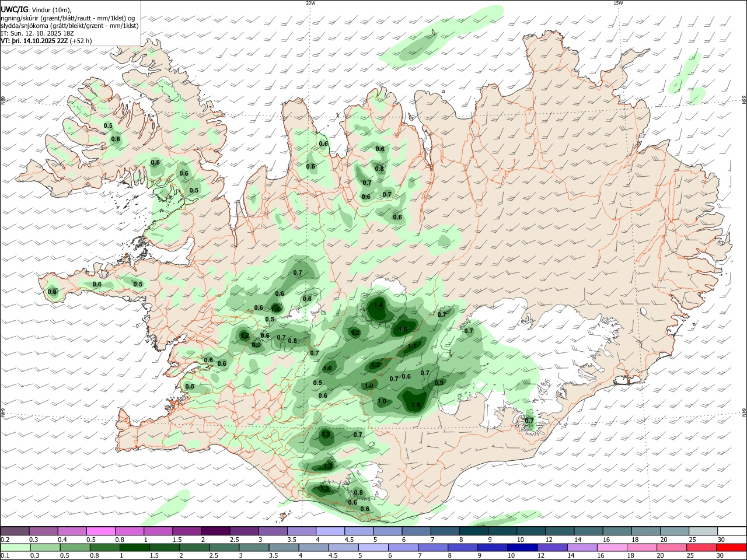
Task: Select the pale blue 4 mm snow swatch
Action: click(330, 531)
